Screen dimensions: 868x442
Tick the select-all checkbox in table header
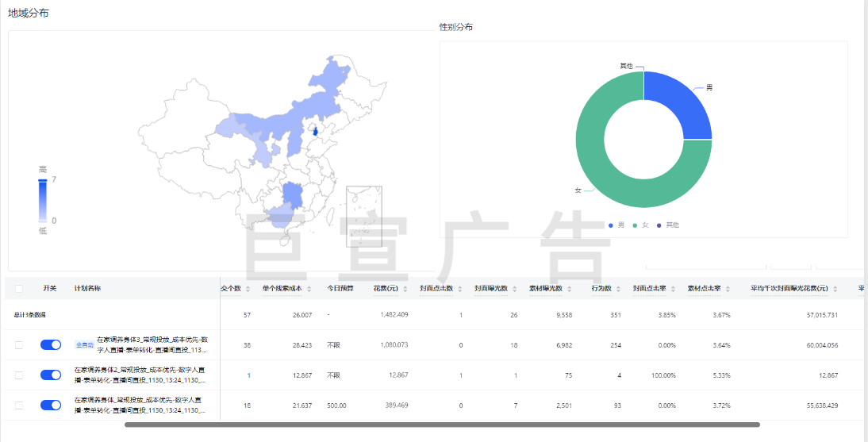19,288
